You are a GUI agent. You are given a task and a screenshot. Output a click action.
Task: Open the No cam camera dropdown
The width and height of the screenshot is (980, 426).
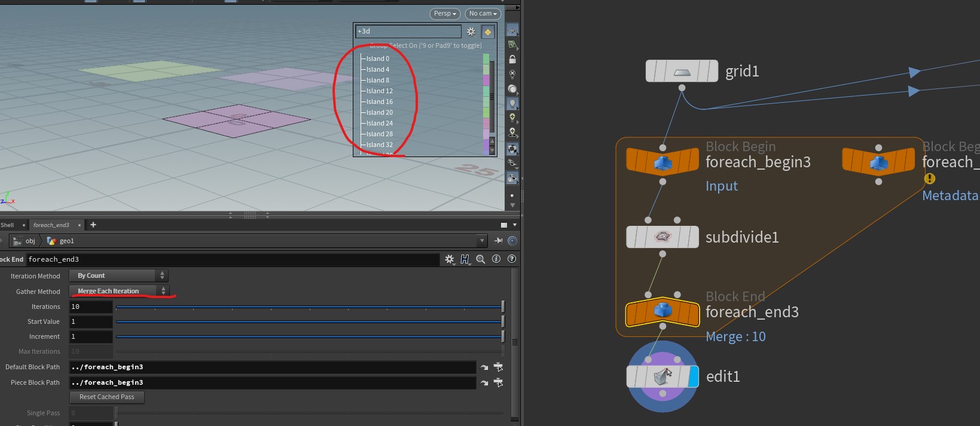tap(483, 14)
